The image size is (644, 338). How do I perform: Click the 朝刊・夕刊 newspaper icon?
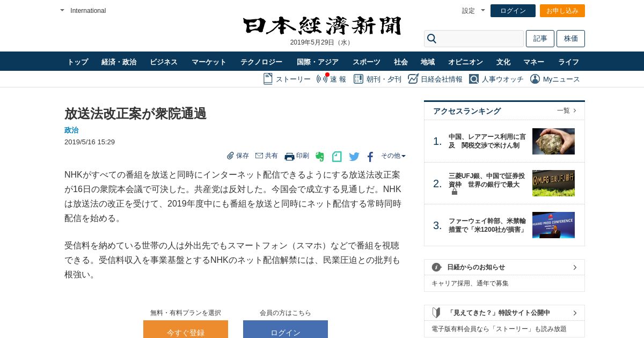(x=358, y=79)
